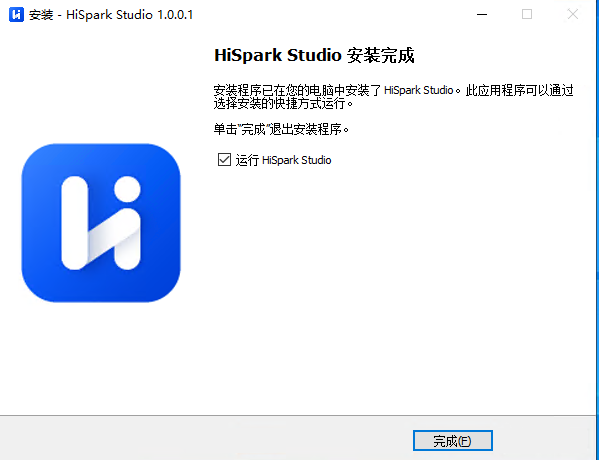Click the white dot of the logo's letter i
Image resolution: width=599 pixels, height=460 pixels.
tap(127, 189)
